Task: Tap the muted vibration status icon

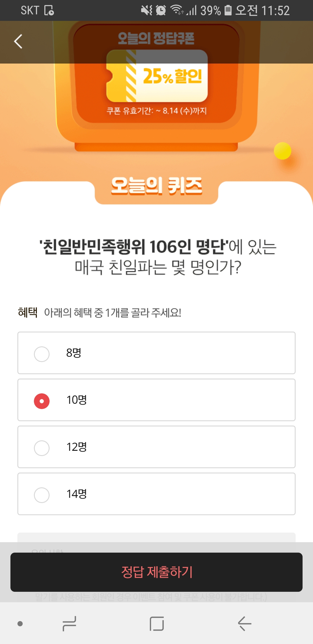Action: tap(146, 10)
